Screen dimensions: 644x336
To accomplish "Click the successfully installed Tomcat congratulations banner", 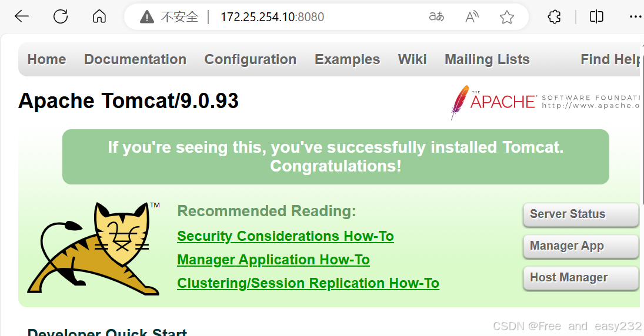I will tap(336, 157).
